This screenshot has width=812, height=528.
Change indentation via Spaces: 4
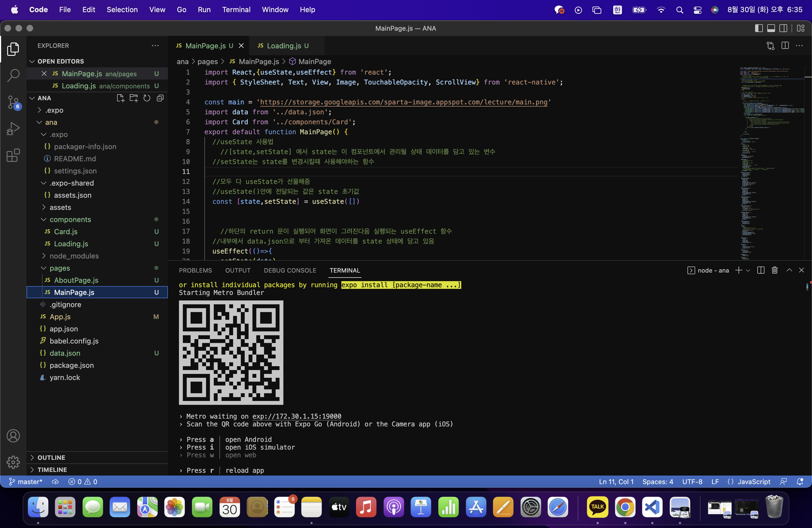(x=657, y=482)
